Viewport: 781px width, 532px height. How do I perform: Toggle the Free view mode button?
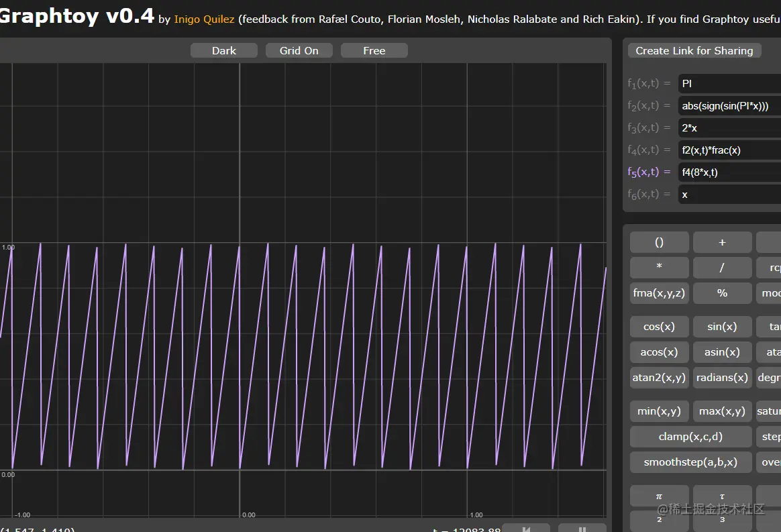[374, 50]
